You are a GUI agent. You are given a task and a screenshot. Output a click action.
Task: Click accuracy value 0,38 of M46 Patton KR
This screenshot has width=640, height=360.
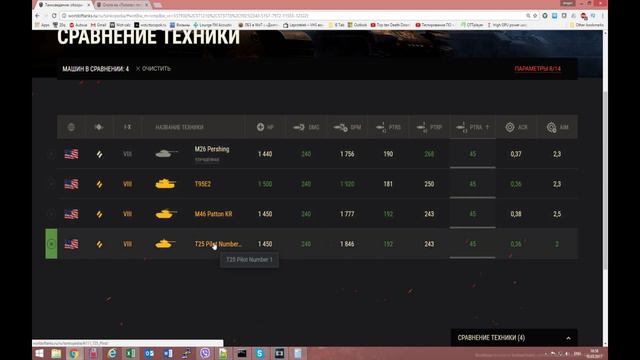point(516,214)
